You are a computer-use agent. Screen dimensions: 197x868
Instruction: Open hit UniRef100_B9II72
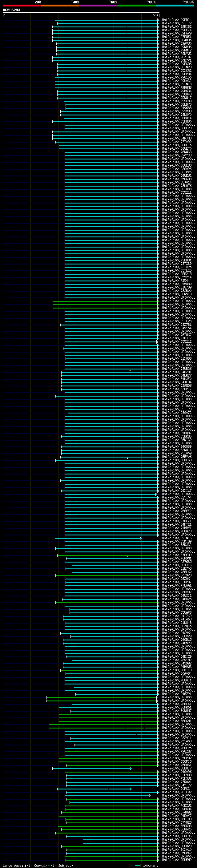(x=176, y=23)
